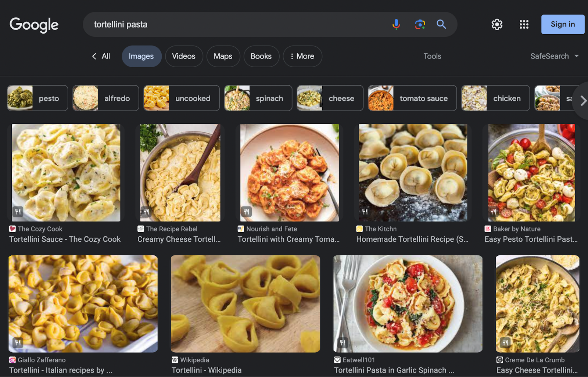Open 'Easy Pesto Tortellini Past...' link
Viewport: 588px width, 377px height.
(x=531, y=239)
